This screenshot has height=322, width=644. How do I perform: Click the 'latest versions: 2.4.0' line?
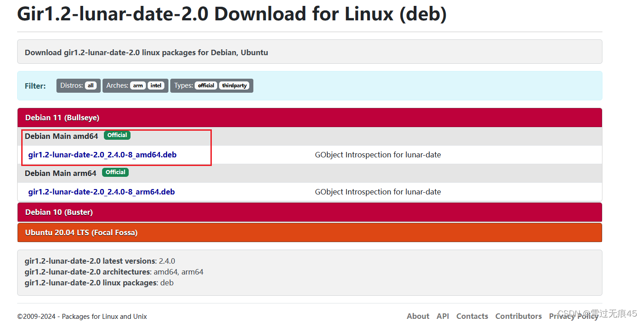click(100, 261)
